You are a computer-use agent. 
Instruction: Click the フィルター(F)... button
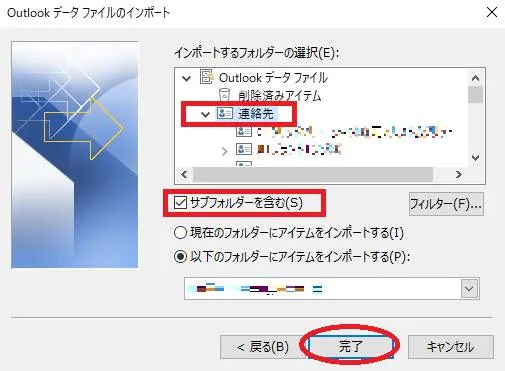pos(446,204)
